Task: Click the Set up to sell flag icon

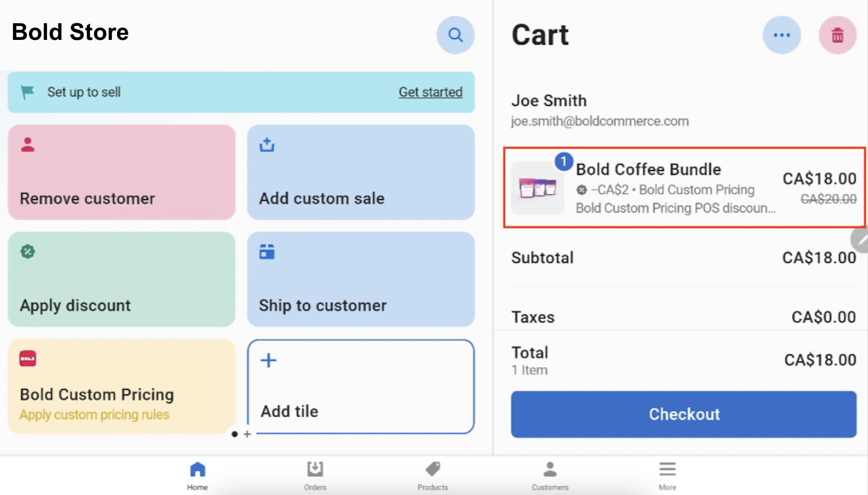Action: 28,92
